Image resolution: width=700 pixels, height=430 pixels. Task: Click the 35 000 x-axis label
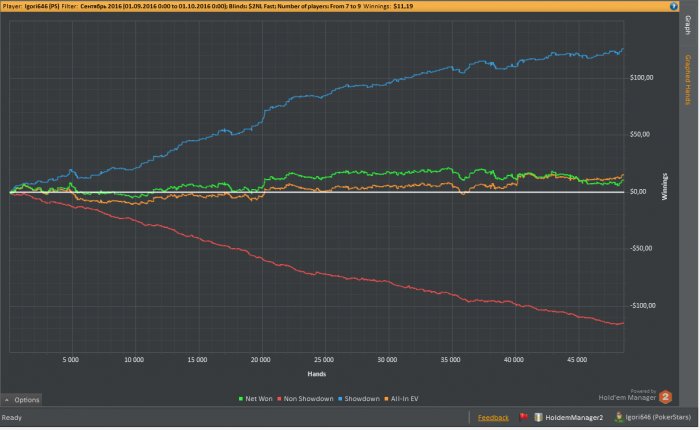[450, 359]
